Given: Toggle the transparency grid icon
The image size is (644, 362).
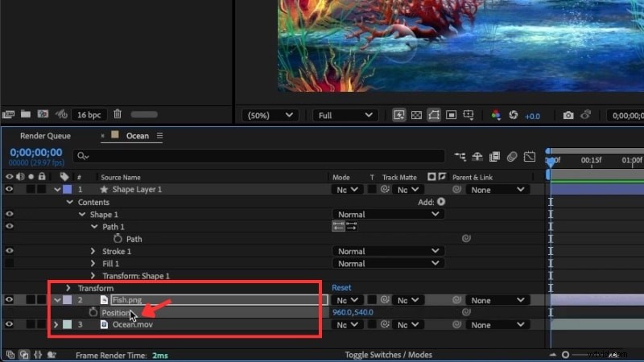Looking at the screenshot, I should click(416, 115).
